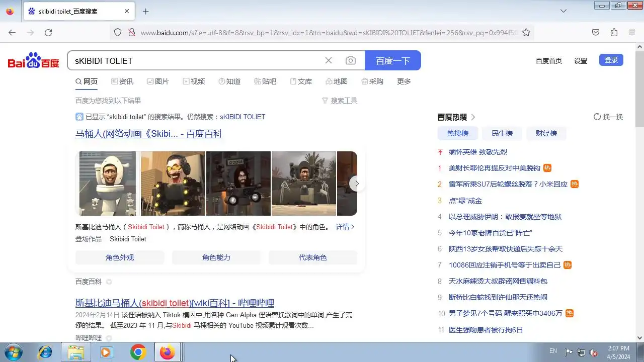644x362 pixels.
Task: Click the tracking protection shield icon
Action: (x=118, y=32)
